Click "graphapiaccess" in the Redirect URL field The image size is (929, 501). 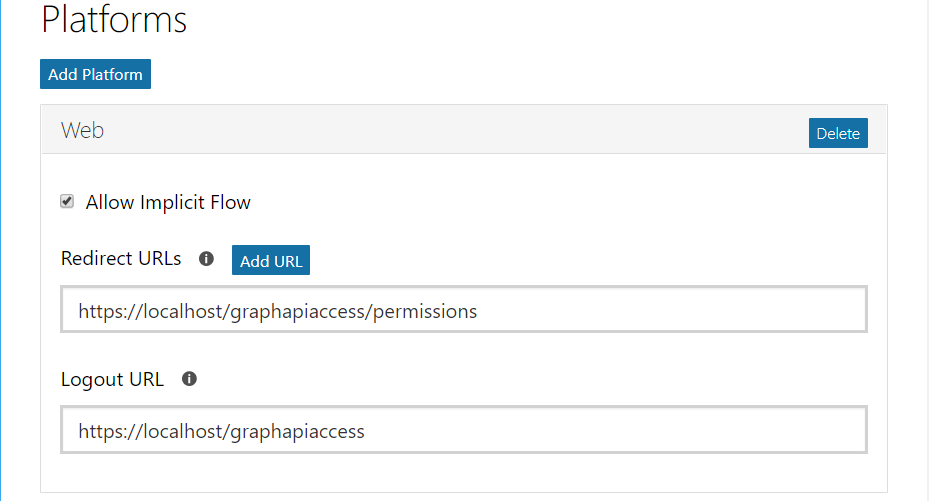click(297, 311)
